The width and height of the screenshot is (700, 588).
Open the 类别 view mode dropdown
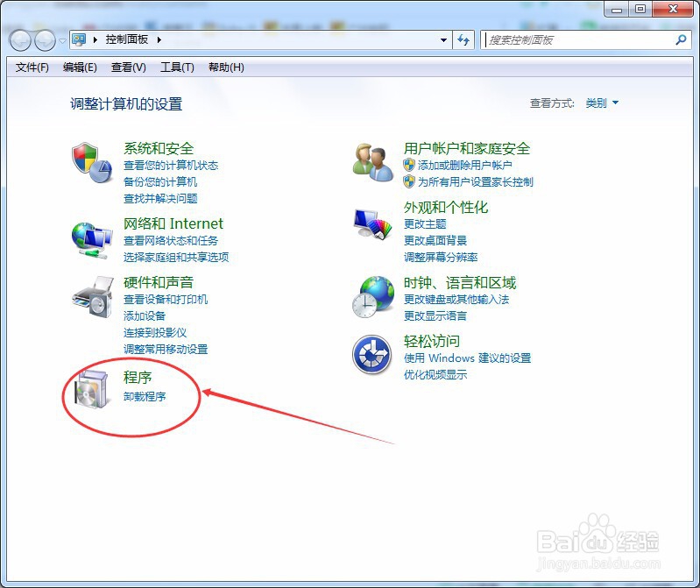602,103
